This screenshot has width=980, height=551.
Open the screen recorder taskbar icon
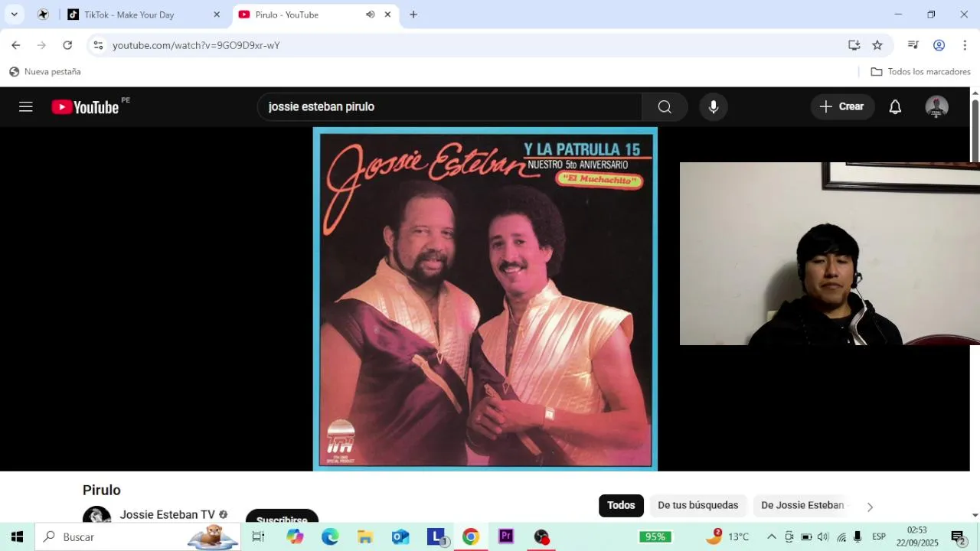click(x=541, y=537)
